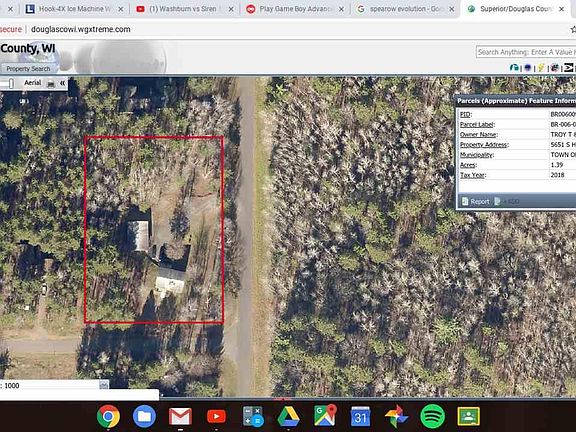Click the round globe-with-arrows toolbar icon
The width and height of the screenshot is (576, 432).
(555, 68)
